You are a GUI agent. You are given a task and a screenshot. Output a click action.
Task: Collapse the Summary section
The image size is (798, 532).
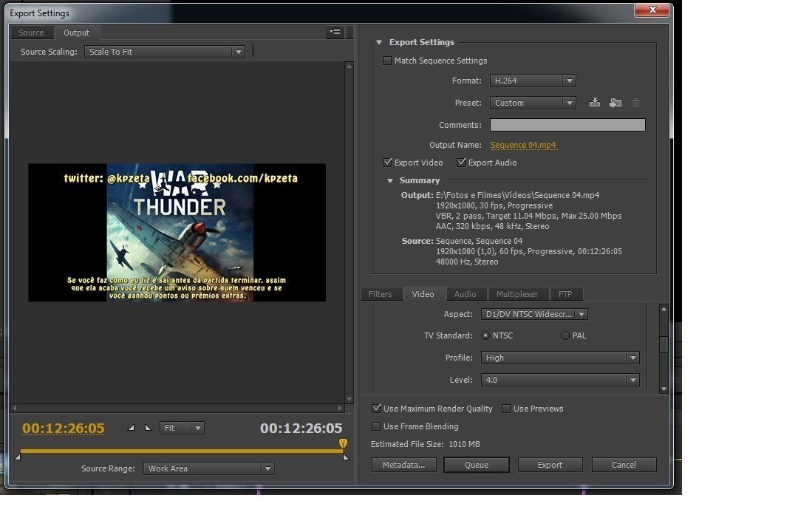(390, 181)
